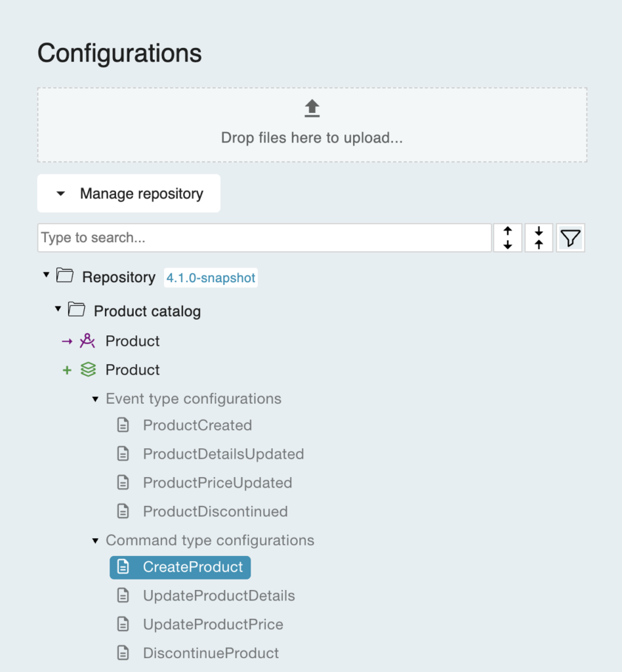622x672 pixels.
Task: Toggle the filter funnel button
Action: click(570, 238)
